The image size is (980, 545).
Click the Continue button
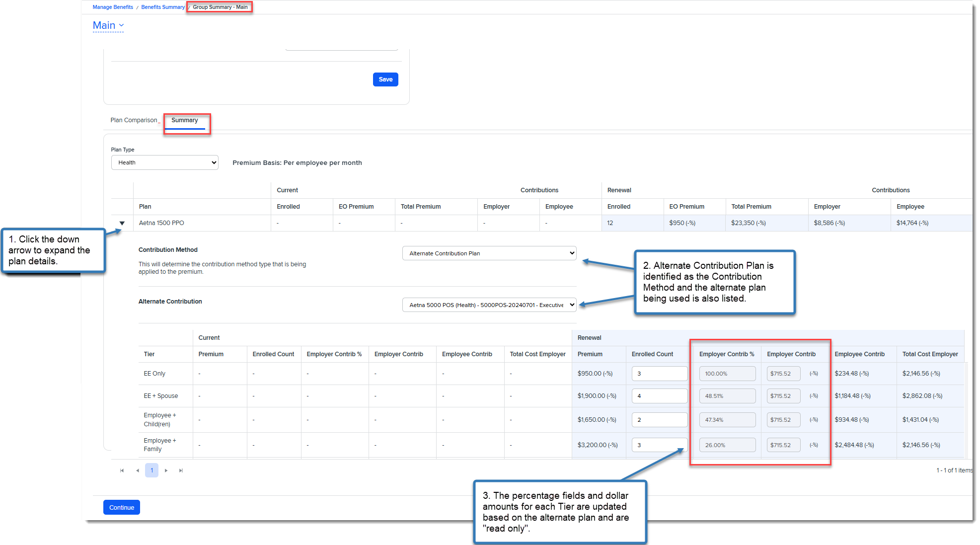pyautogui.click(x=122, y=507)
